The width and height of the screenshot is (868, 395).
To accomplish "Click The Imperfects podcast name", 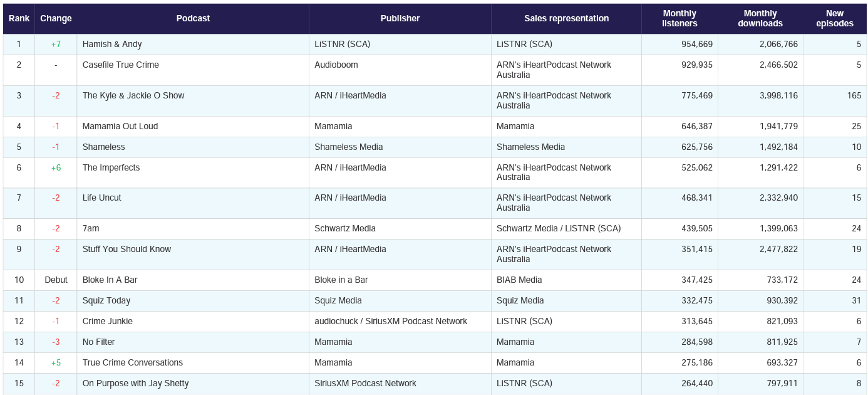I will [111, 168].
